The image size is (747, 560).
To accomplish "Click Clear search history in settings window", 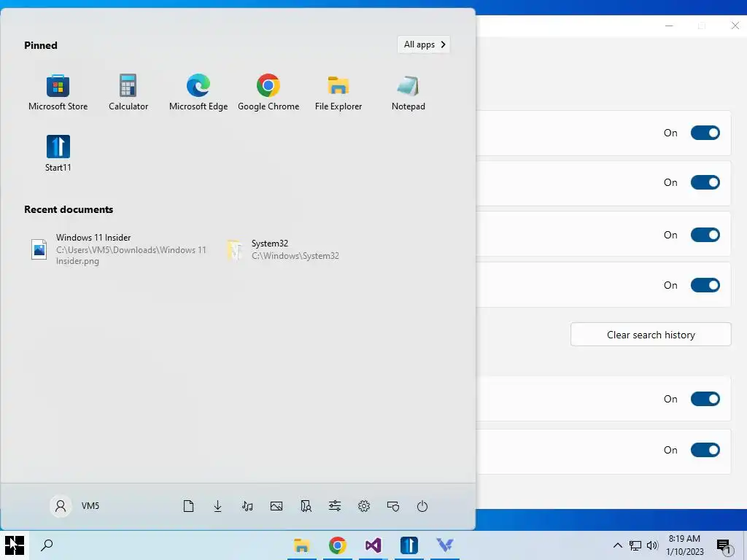I will click(651, 335).
